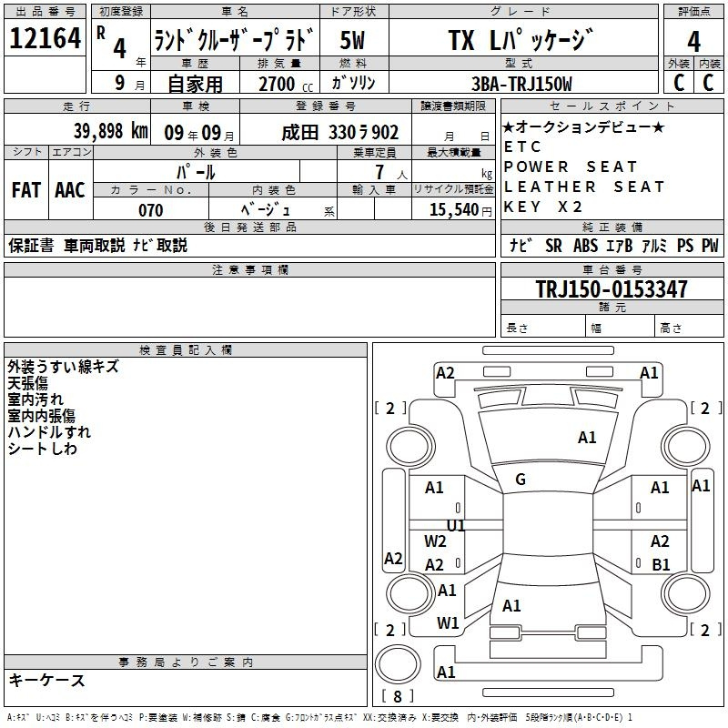Select model code 3BA-TRJ150W
The height and width of the screenshot is (728, 728).
click(521, 84)
